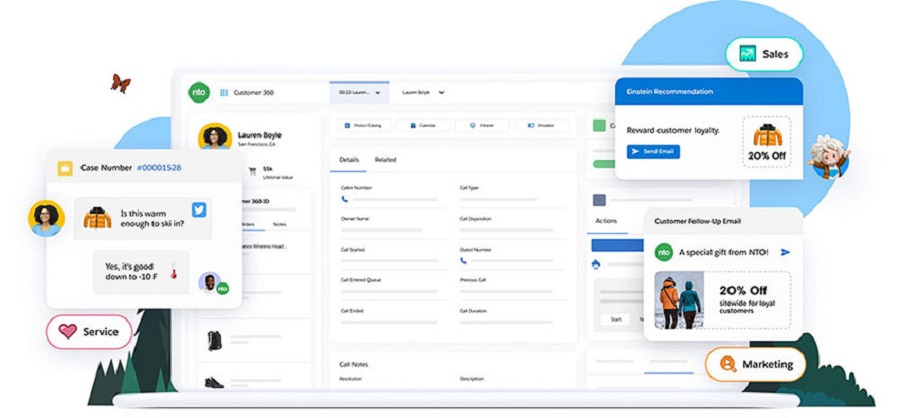Open the Notes tab in customer panel
This screenshot has width=900, height=418.
point(279,224)
